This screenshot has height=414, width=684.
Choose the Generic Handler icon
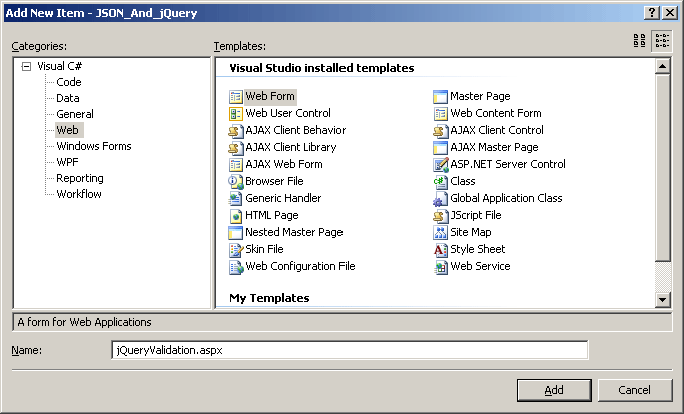[x=236, y=198]
